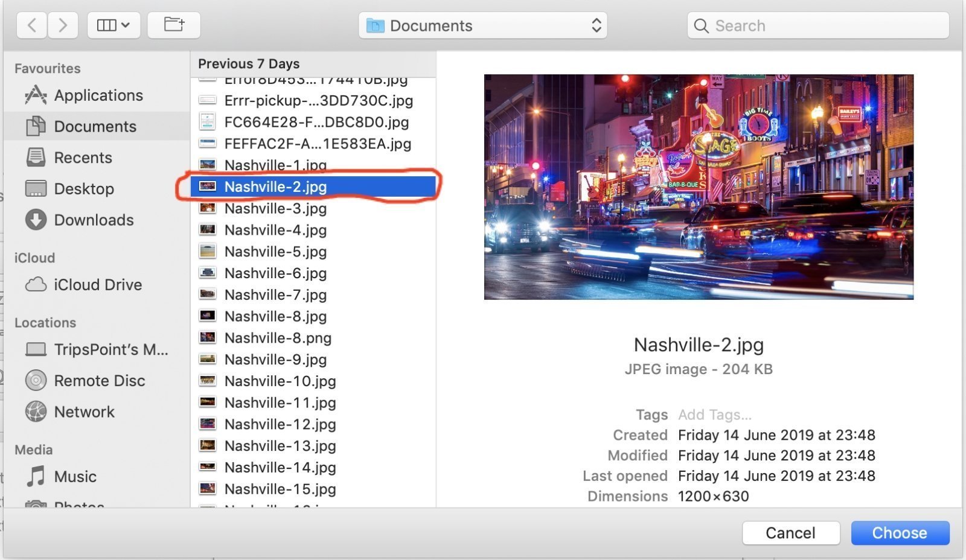The height and width of the screenshot is (560, 966).
Task: Select the Nashville-3.jpg file
Action: [275, 209]
